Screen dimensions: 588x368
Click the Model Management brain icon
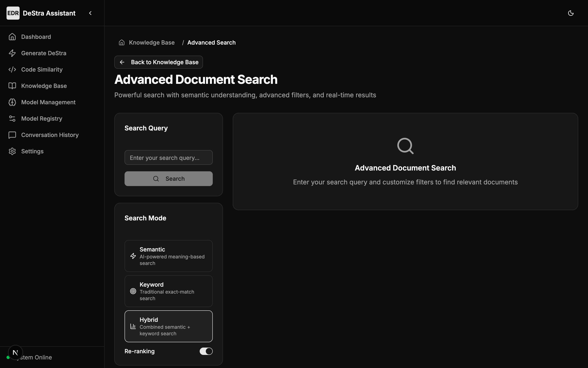pyautogui.click(x=12, y=102)
